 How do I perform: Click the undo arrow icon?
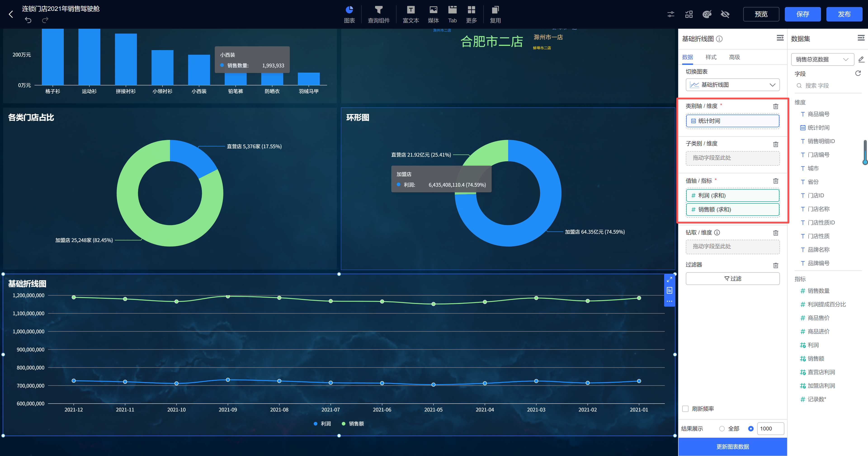(x=28, y=20)
